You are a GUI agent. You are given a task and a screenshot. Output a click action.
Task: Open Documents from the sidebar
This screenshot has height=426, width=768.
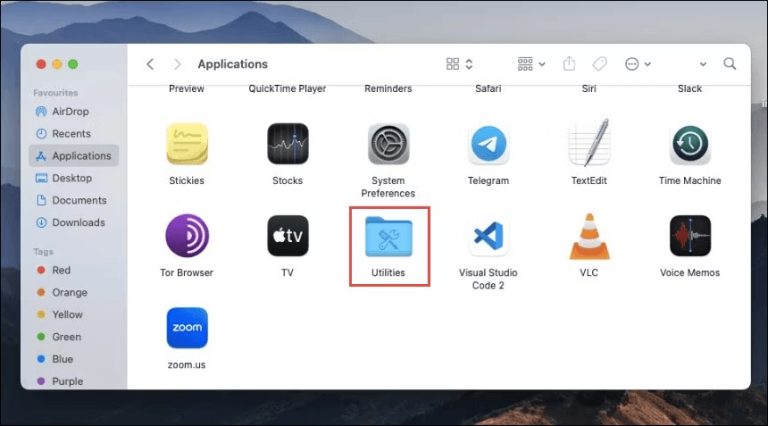coord(73,200)
